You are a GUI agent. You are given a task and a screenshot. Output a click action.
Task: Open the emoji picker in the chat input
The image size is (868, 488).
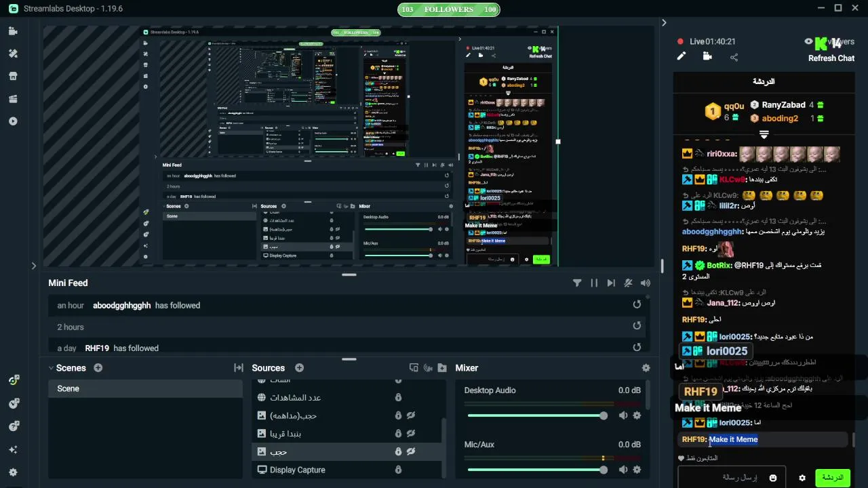point(772,478)
